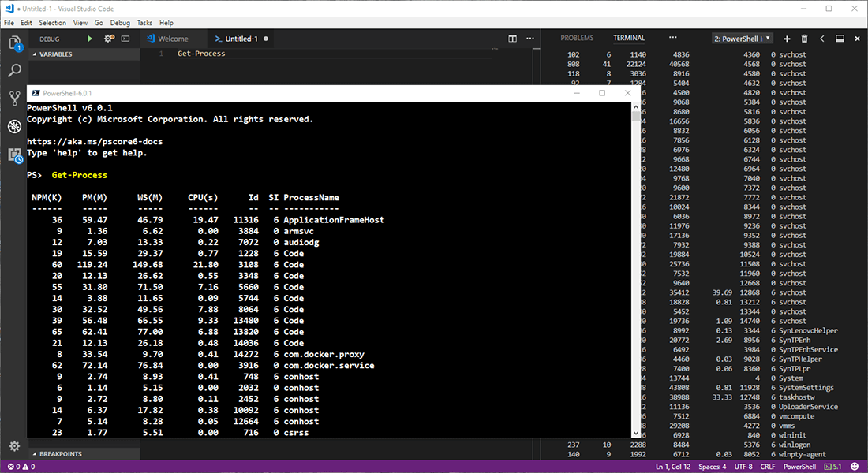Click the PowerShell console window scrollbar
Screen dimensions: 868x473
pos(636,268)
